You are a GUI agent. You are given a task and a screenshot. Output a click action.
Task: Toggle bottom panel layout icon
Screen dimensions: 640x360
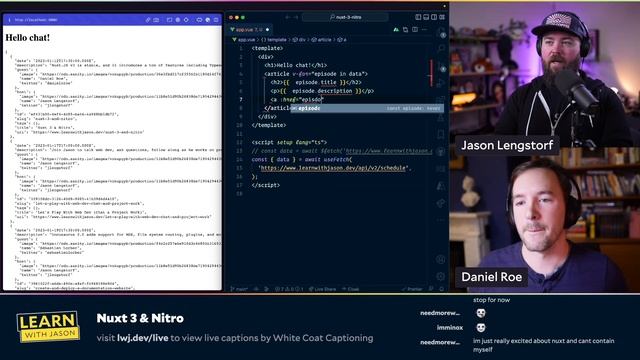pos(426,17)
